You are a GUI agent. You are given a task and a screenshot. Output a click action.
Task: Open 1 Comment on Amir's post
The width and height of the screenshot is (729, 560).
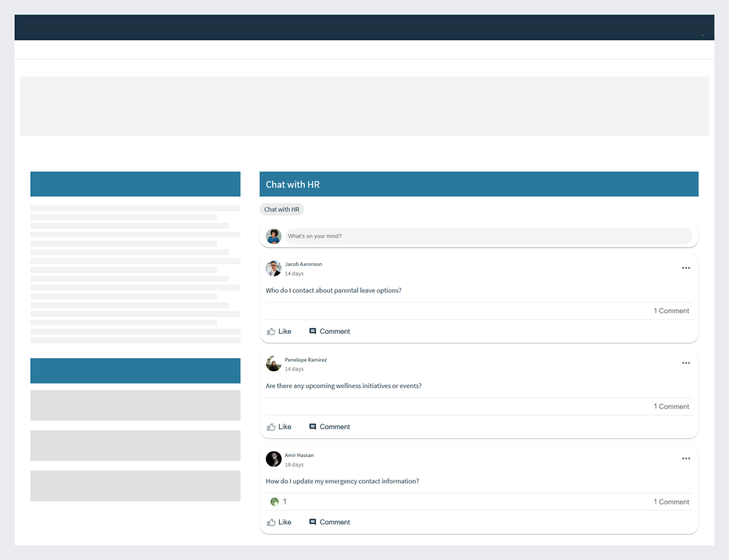(x=670, y=502)
